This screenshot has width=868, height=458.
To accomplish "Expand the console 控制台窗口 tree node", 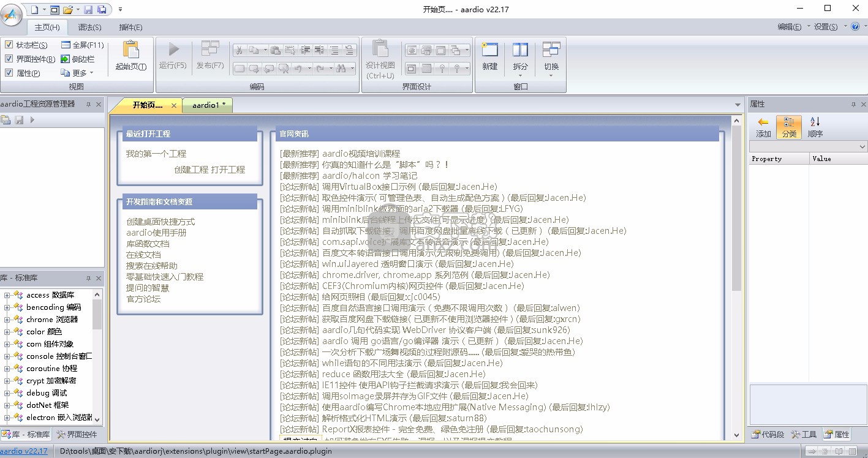I will click(7, 356).
